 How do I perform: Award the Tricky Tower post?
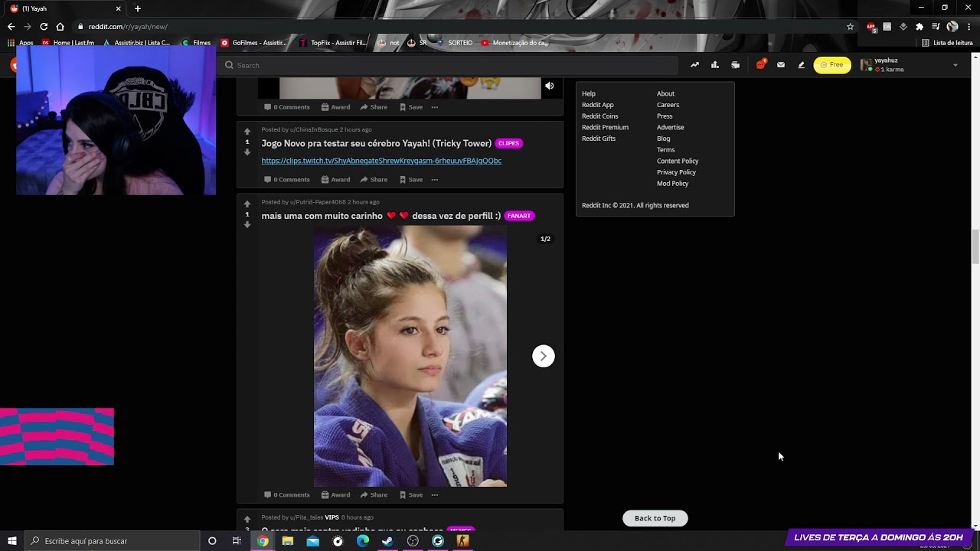(x=335, y=180)
